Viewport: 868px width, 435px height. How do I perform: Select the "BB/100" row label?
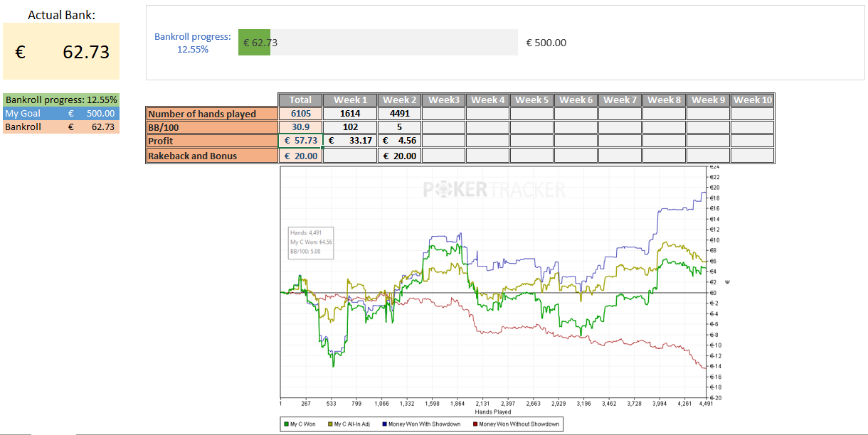click(212, 127)
